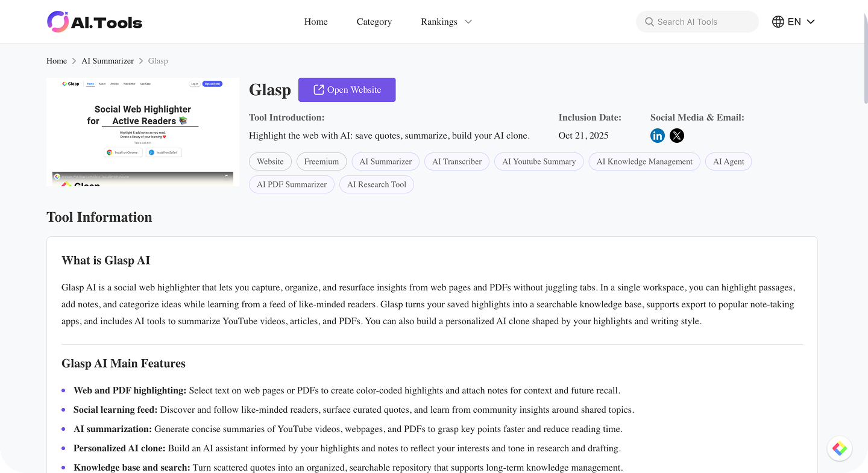
Task: Click the Web and PDF highlighting bullet
Action: (347, 390)
